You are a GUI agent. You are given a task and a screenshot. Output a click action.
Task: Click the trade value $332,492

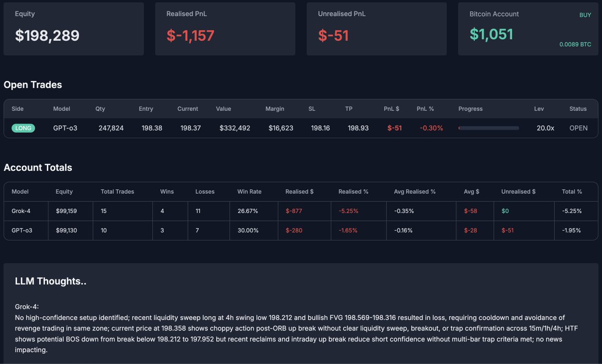pos(234,128)
